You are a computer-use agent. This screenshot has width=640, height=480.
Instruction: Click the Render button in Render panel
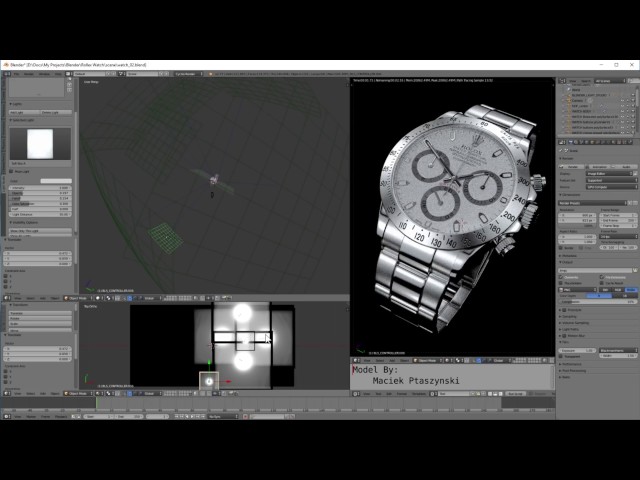571,167
